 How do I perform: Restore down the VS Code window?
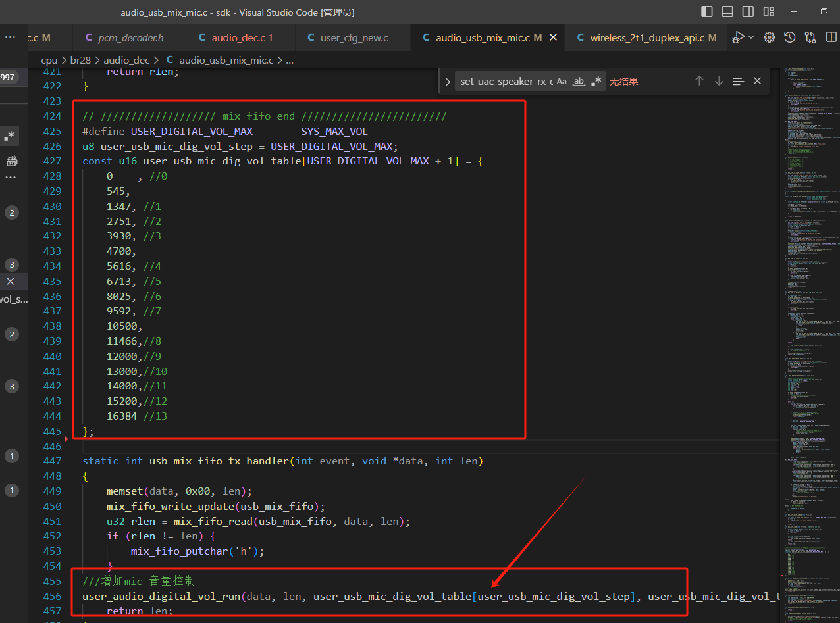[824, 12]
